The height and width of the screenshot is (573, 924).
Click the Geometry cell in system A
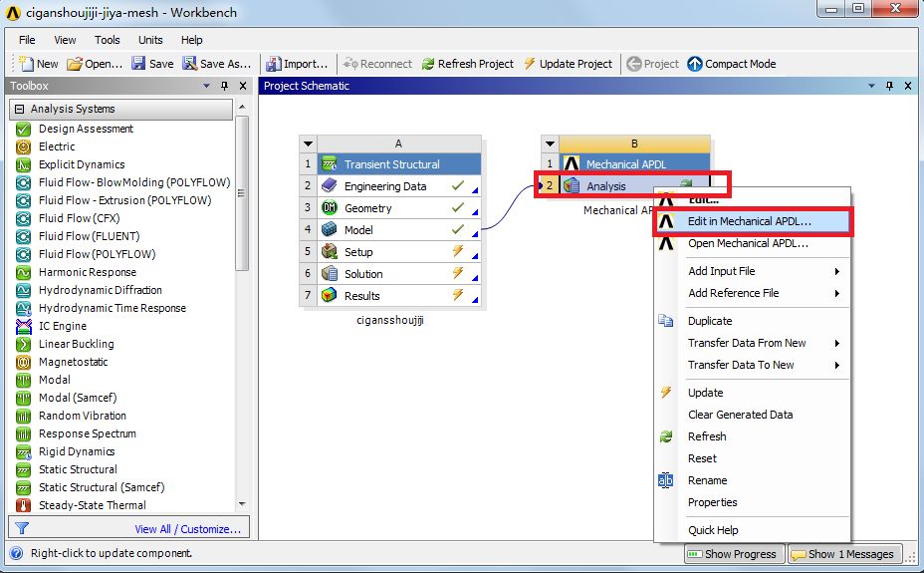[399, 208]
